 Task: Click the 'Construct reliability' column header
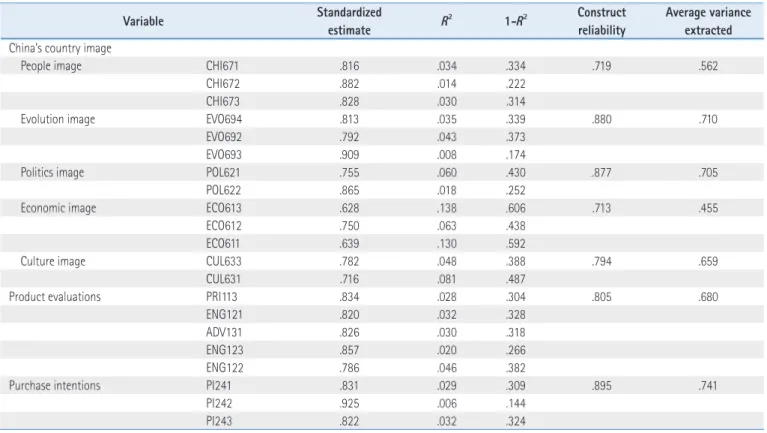[x=601, y=21]
